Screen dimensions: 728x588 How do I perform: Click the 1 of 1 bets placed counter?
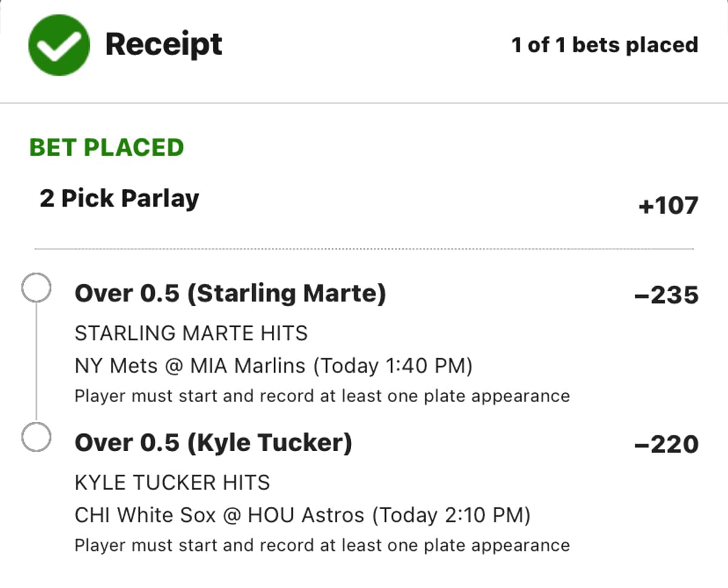[605, 44]
